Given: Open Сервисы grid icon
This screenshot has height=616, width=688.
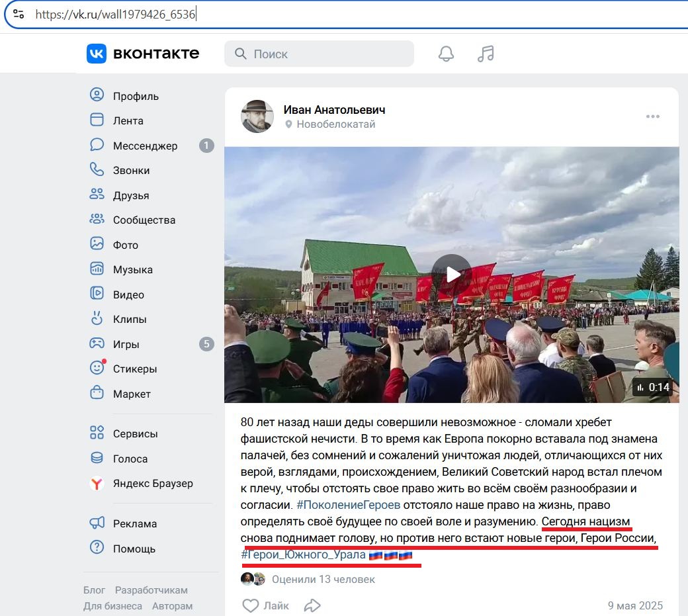Looking at the screenshot, I should coord(97,433).
